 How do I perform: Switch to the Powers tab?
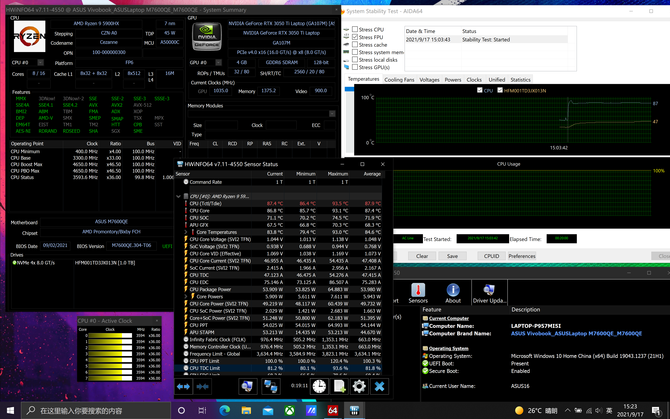click(453, 79)
